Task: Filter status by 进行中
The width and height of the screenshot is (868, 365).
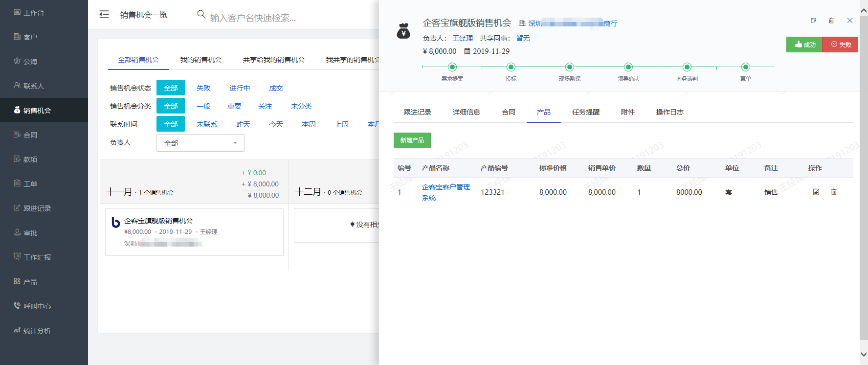Action: 240,88
